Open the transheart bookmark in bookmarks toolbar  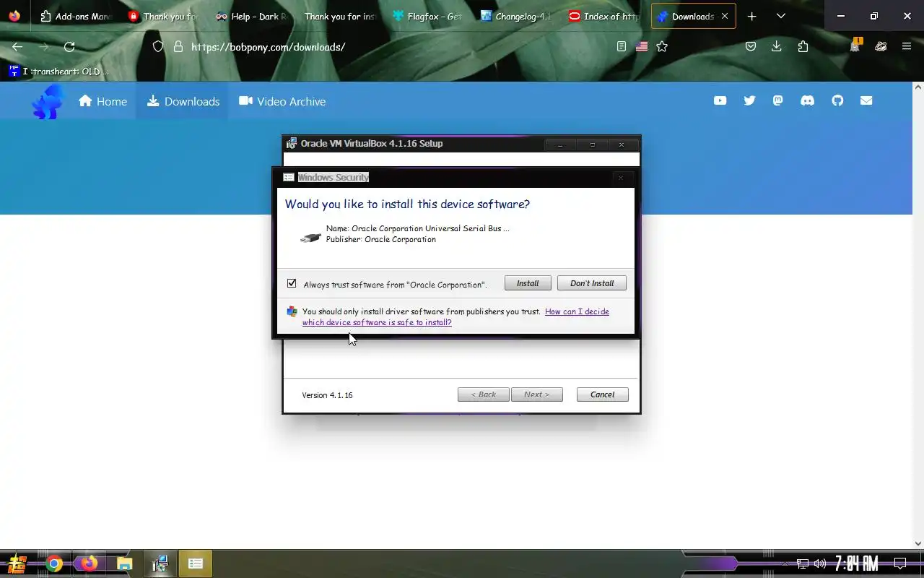[x=58, y=71]
